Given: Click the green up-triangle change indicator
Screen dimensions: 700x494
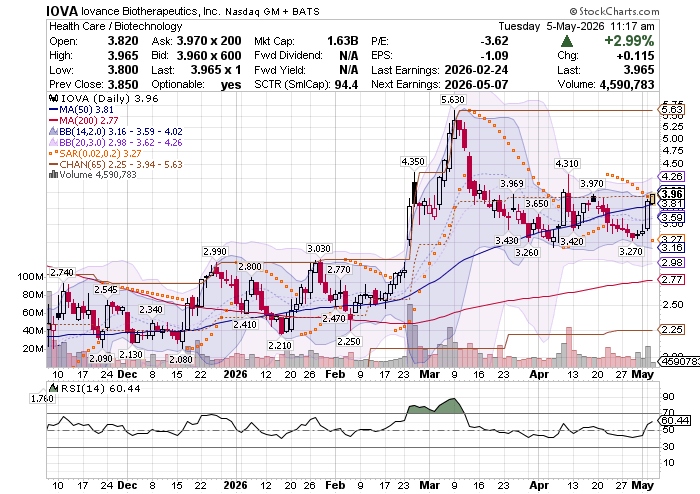Looking at the screenshot, I should click(567, 42).
